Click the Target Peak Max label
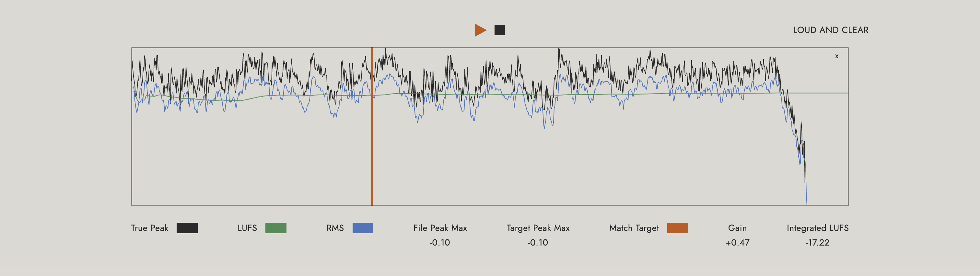The height and width of the screenshot is (276, 980). pos(538,228)
